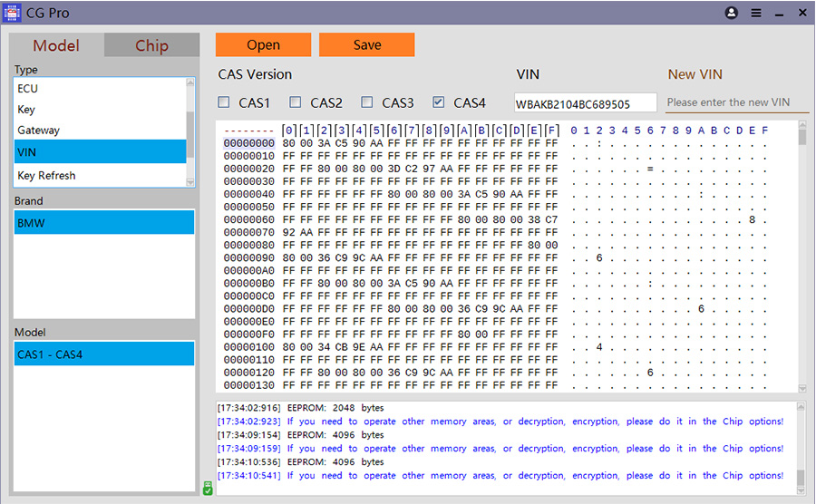The width and height of the screenshot is (816, 504).
Task: Click the CG Pro app logo
Action: point(13,14)
